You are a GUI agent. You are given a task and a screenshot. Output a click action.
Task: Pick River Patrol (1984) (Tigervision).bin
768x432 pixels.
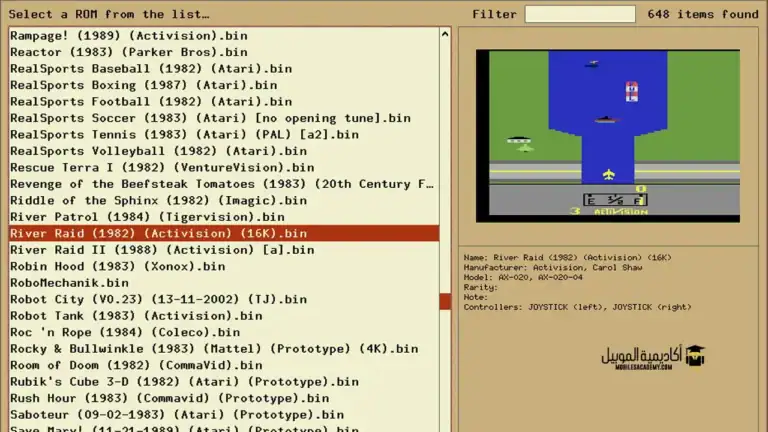pyautogui.click(x=148, y=216)
